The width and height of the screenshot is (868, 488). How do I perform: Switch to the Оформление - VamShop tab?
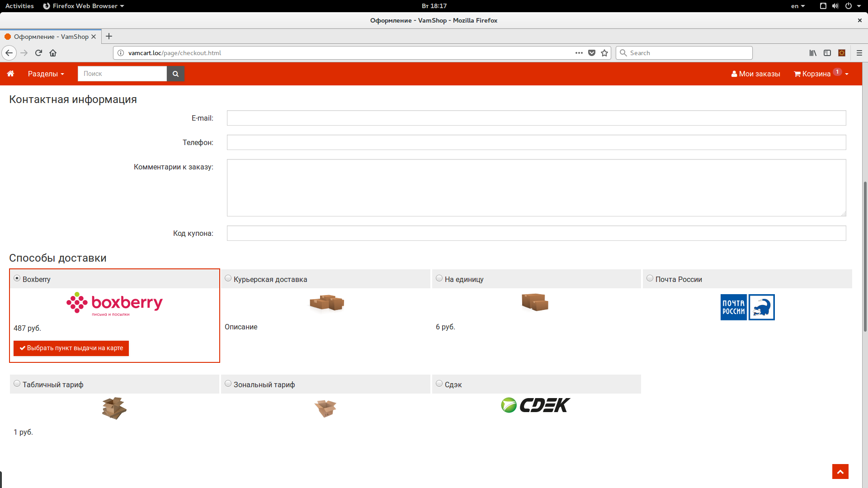click(51, 37)
